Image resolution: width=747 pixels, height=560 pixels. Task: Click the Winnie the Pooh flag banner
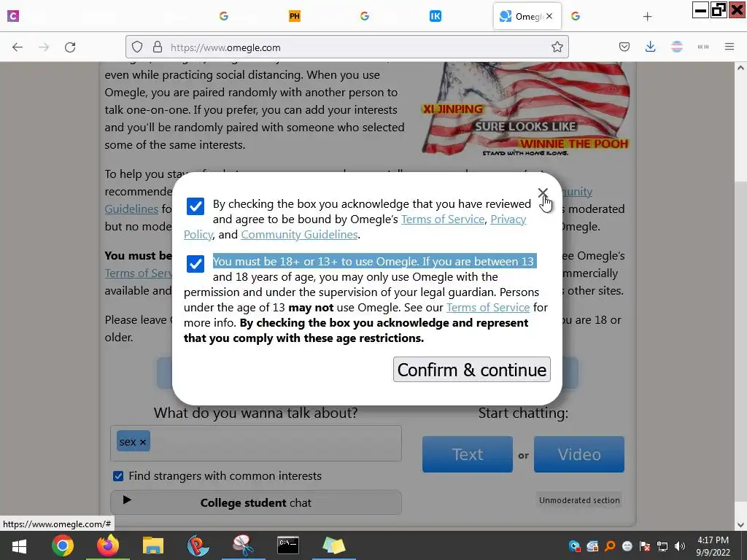(x=525, y=109)
